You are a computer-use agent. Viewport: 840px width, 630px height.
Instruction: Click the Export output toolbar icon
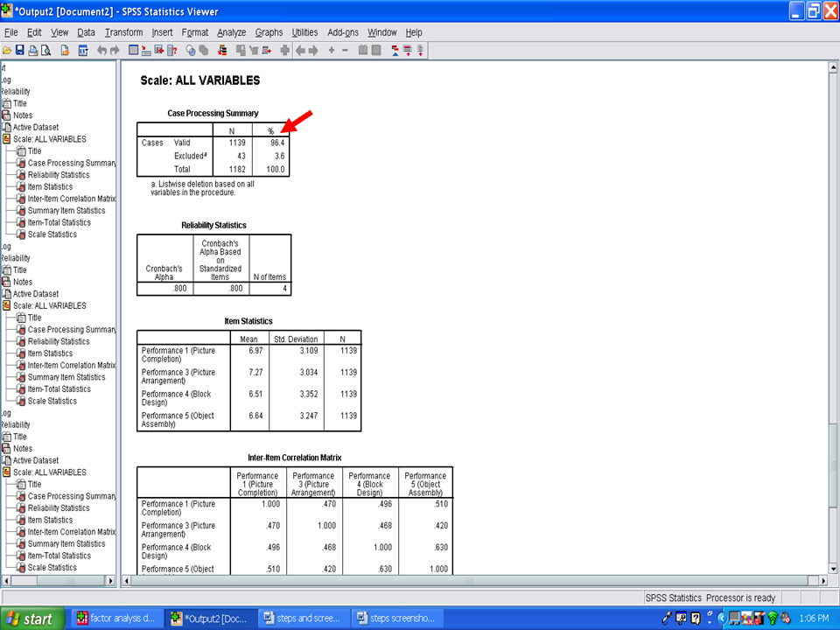pos(65,51)
